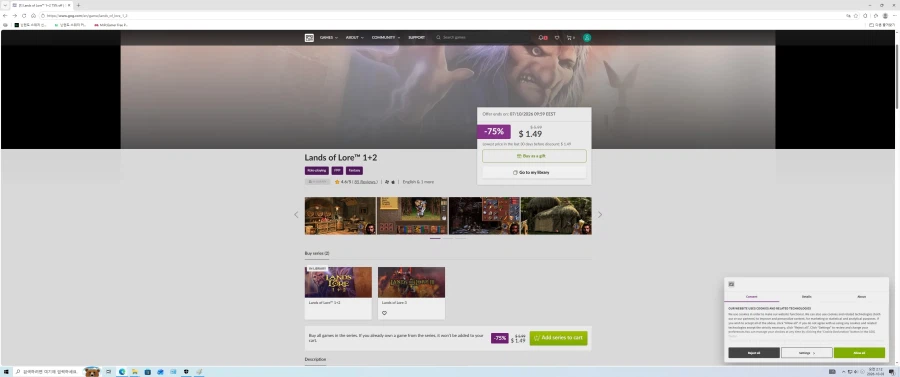Image resolution: width=900 pixels, height=377 pixels.
Task: Open the 55 Reviews link
Action: pos(366,182)
